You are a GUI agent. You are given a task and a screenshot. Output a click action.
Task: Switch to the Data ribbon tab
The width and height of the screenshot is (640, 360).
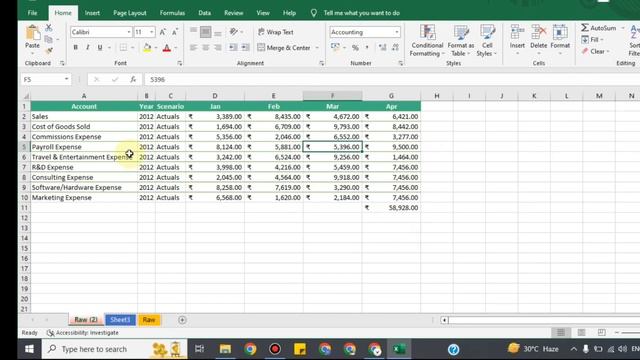(x=204, y=13)
